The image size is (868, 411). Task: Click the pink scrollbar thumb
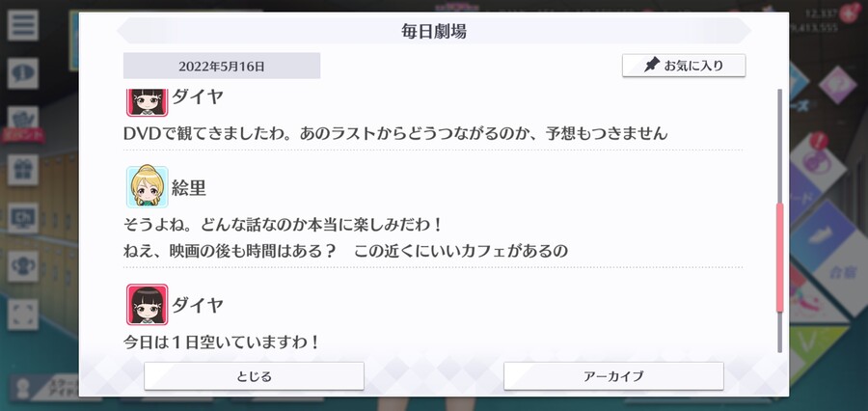(780, 258)
